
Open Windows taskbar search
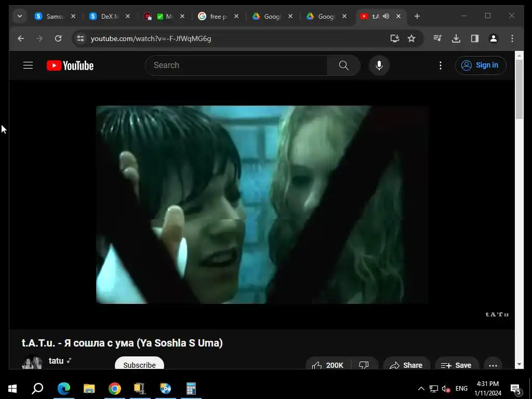(37, 389)
